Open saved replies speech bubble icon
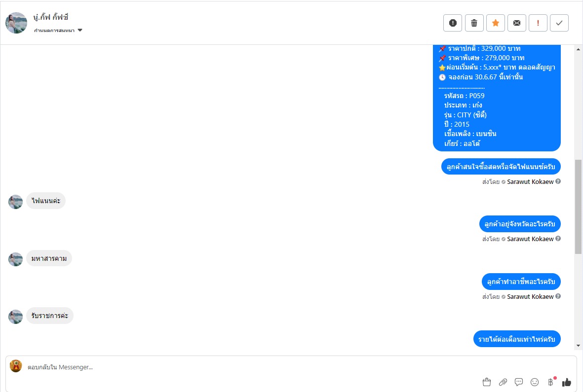The width and height of the screenshot is (583, 392). point(519,382)
